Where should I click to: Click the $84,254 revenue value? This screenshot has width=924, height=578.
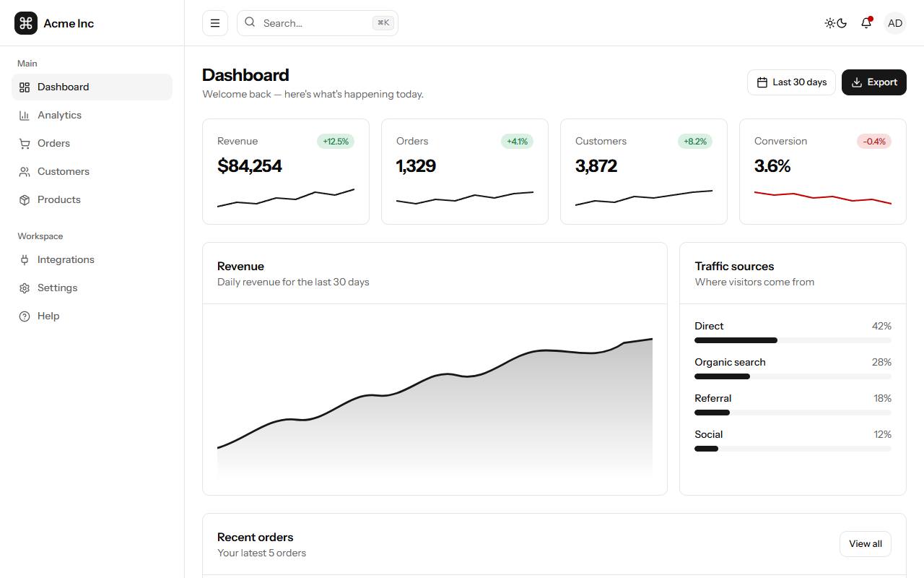pyautogui.click(x=250, y=166)
